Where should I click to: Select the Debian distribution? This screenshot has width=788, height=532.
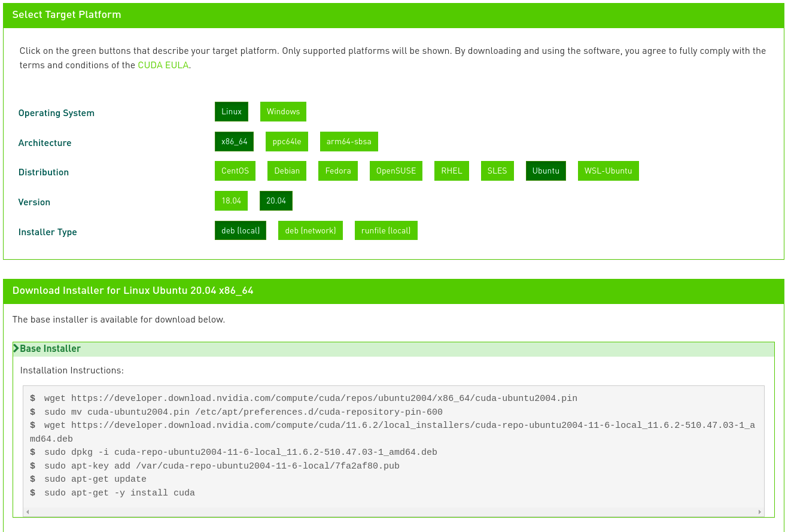[x=287, y=171]
